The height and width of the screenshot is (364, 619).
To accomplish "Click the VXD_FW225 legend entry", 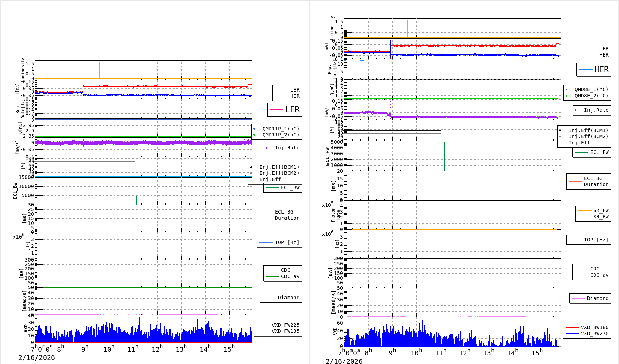I will click(278, 325).
